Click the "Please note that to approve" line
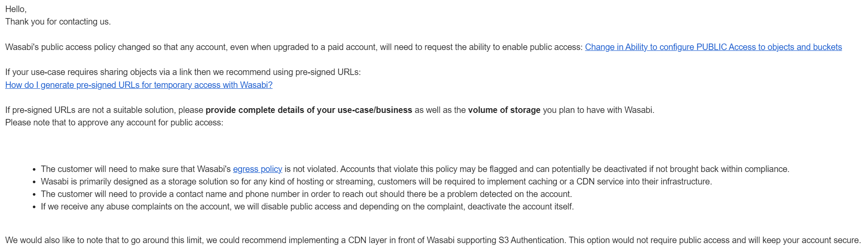868x250 pixels. tap(114, 122)
